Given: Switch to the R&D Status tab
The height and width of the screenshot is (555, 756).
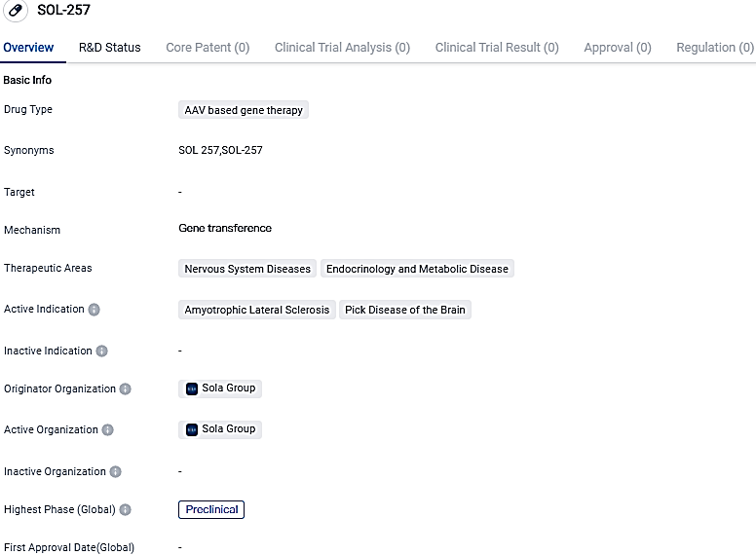Looking at the screenshot, I should click(x=109, y=47).
